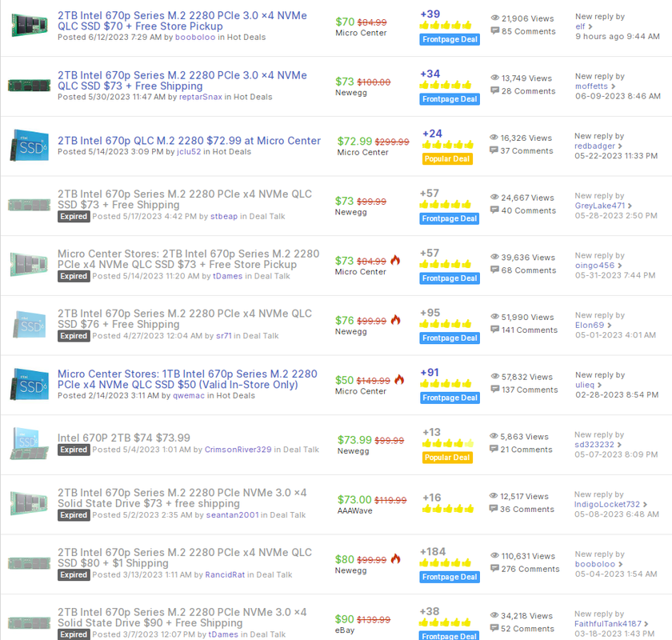
Task: Click the $72.99 price text
Action: point(355,141)
